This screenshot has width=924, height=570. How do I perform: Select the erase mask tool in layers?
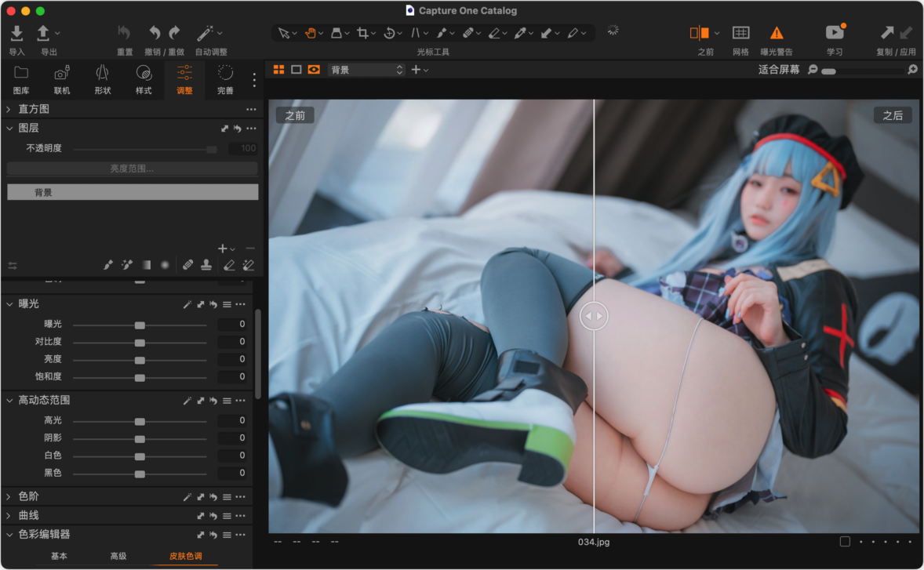228,266
